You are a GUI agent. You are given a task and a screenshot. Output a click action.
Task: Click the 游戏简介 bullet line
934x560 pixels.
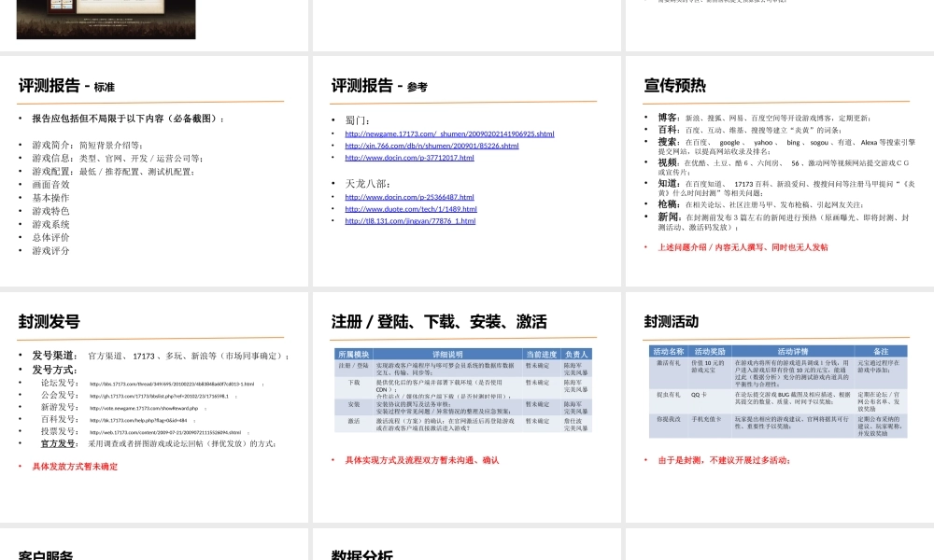[x=88, y=146]
